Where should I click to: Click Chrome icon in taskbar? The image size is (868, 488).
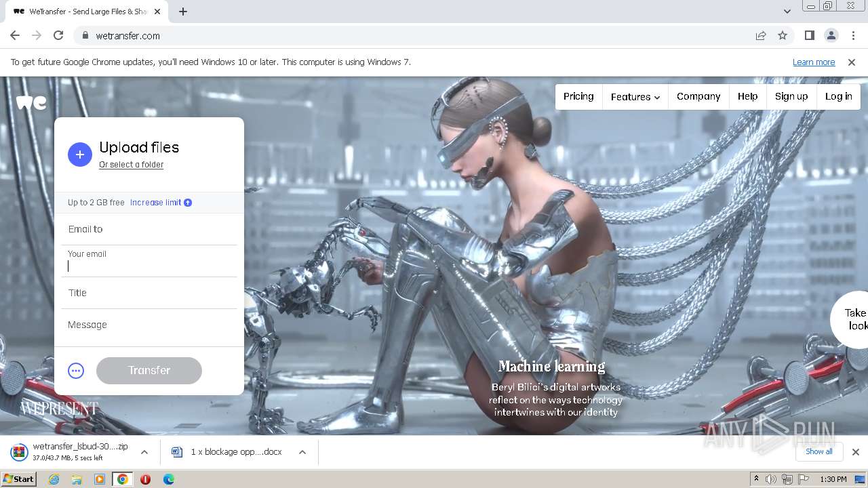(123, 479)
